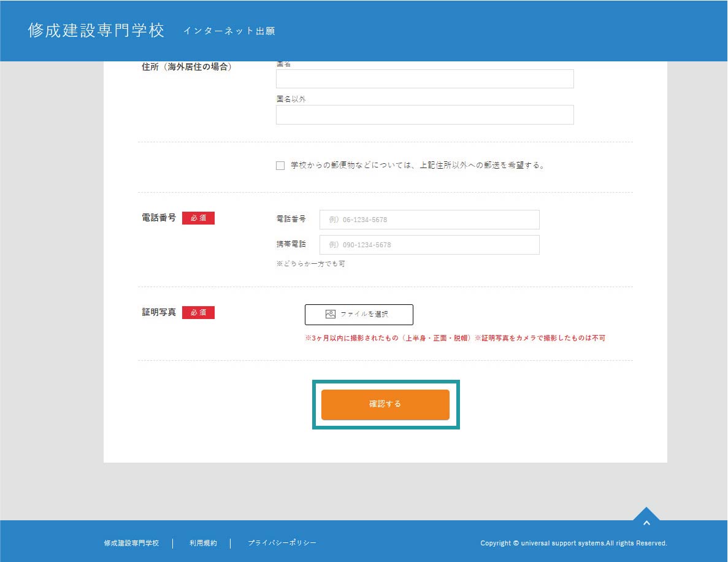
Task: Open the 利用規約 footer link
Action: click(x=203, y=543)
